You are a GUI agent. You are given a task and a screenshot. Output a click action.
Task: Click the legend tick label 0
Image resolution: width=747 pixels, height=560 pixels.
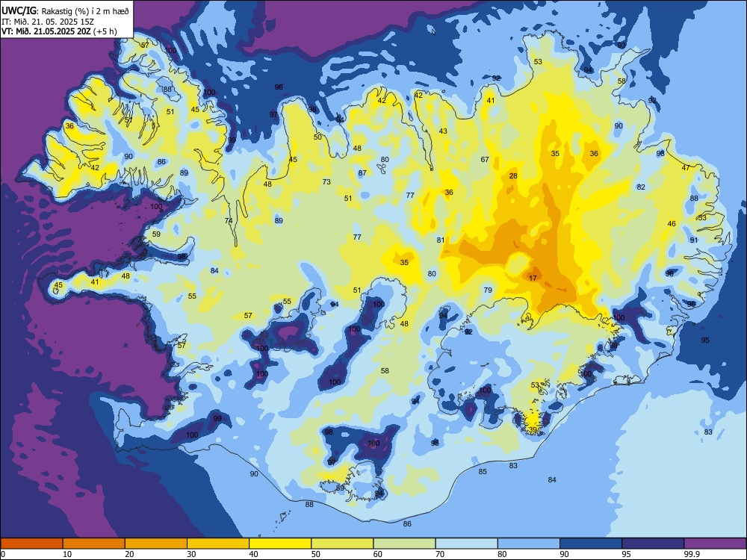point(3,554)
